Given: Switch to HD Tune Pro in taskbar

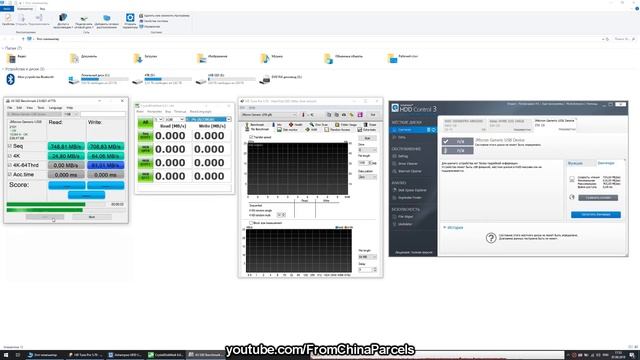Looking at the screenshot, I should (84, 355).
